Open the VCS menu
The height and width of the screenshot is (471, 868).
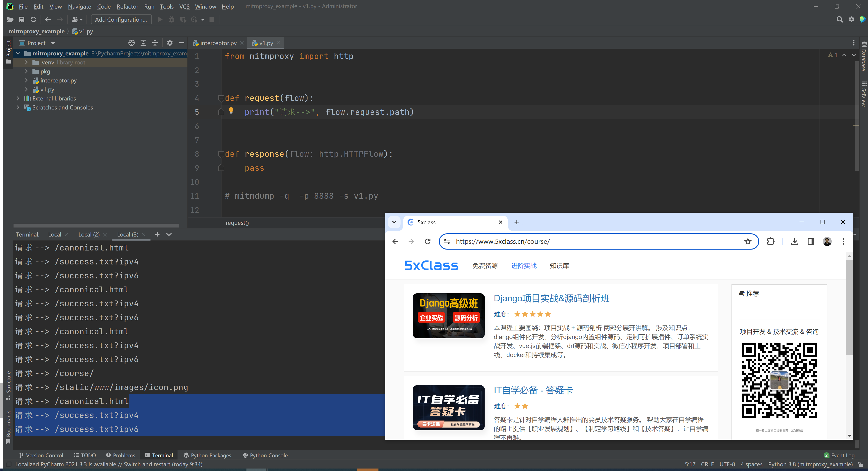[184, 6]
